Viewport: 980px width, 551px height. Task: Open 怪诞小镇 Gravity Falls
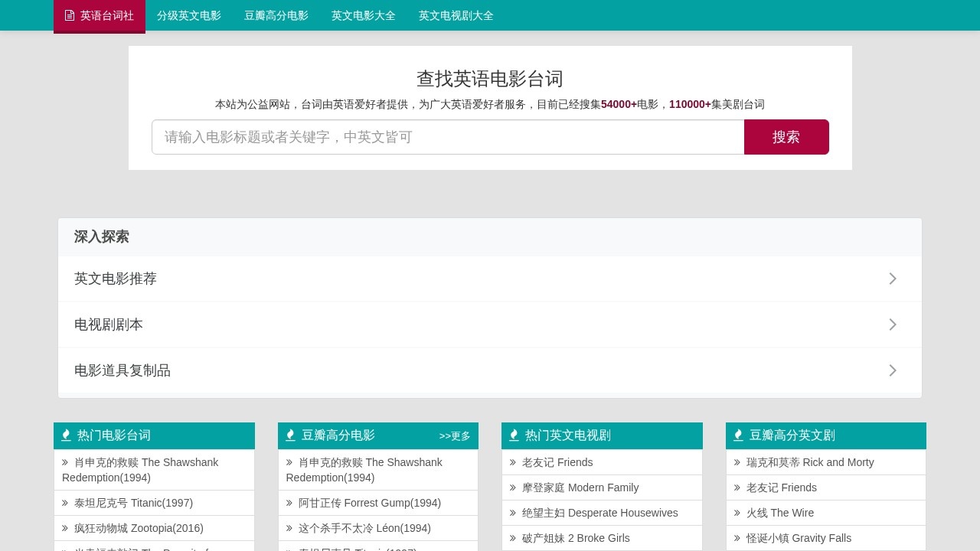coord(799,538)
